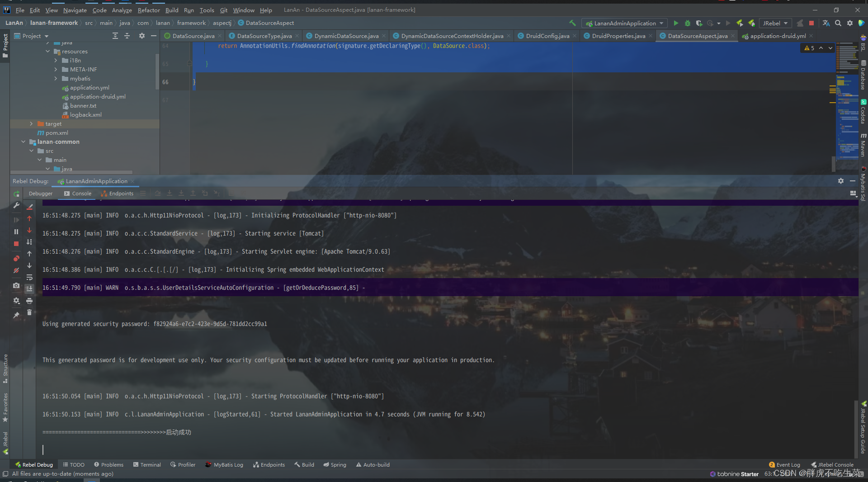Screen dimensions: 868x482
Task: Debug with JRebel rocket-bug icon
Action: 751,23
